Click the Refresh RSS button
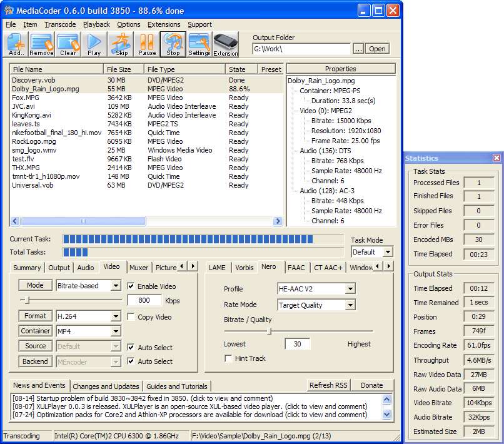 (x=330, y=385)
